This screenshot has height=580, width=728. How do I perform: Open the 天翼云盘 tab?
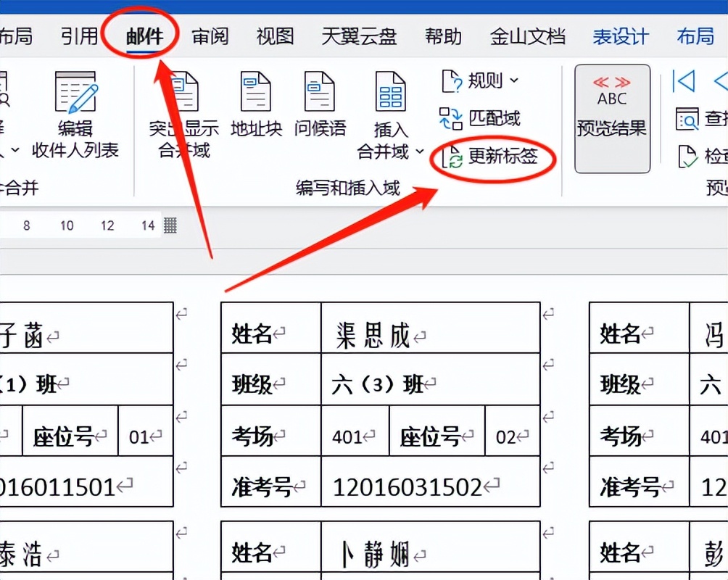tap(359, 36)
